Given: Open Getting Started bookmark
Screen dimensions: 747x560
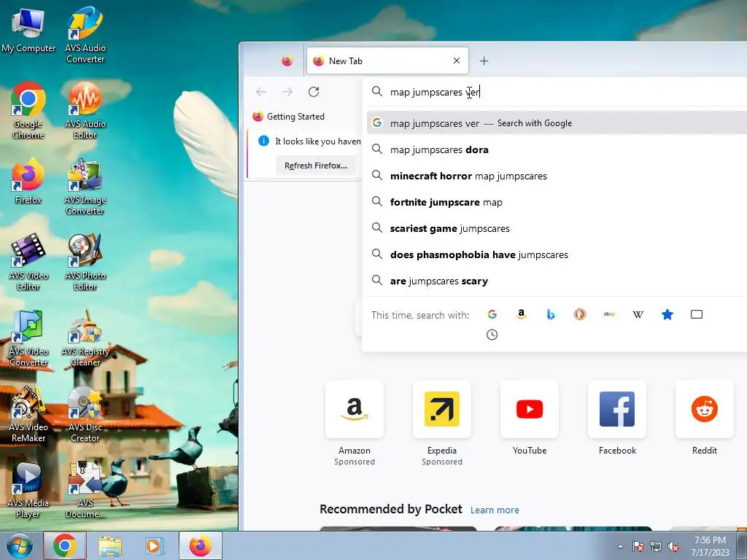Looking at the screenshot, I should pos(289,117).
